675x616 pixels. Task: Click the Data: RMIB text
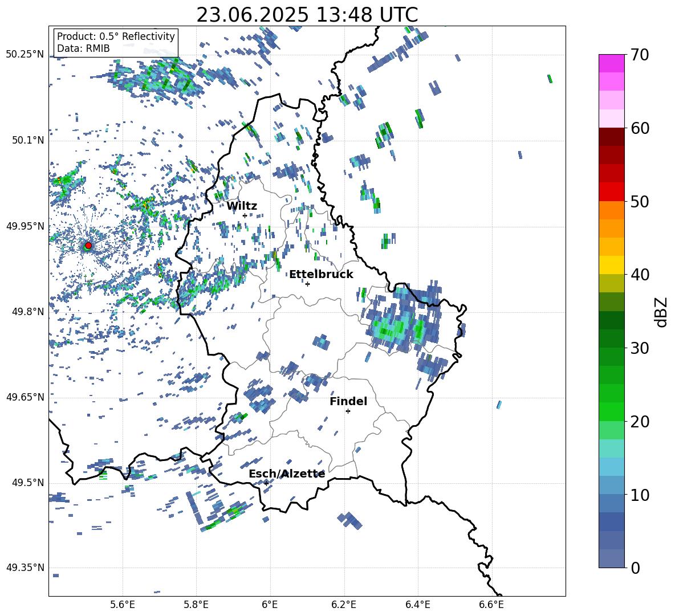pyautogui.click(x=83, y=48)
